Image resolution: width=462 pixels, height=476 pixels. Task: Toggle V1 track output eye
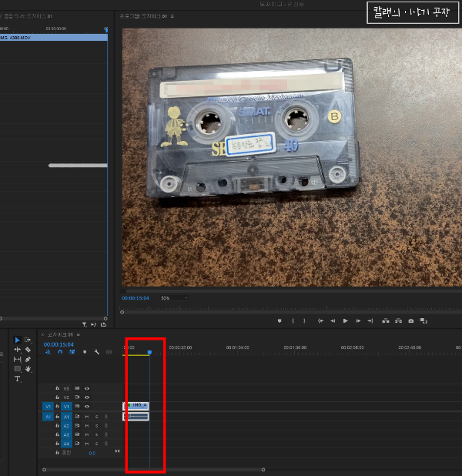pos(87,407)
